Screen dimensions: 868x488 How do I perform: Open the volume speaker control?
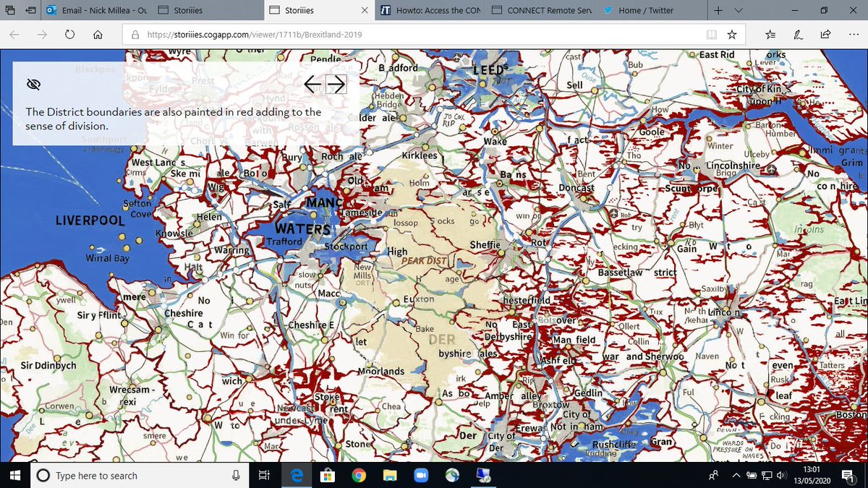point(780,475)
